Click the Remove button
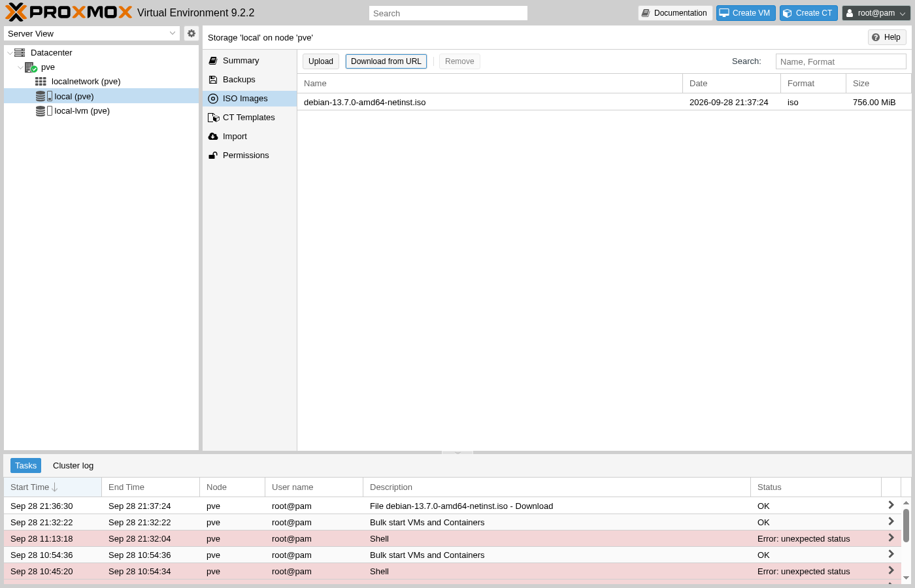The width and height of the screenshot is (915, 588). (x=459, y=61)
